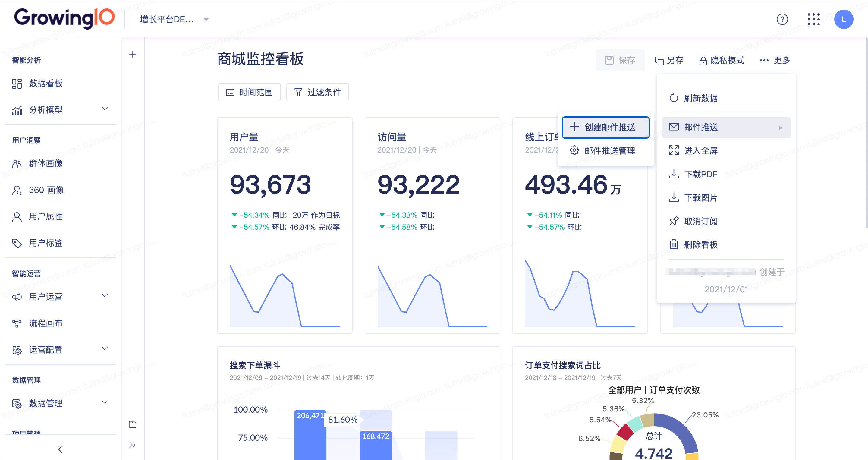Click 创建邮件推送 button

[605, 127]
